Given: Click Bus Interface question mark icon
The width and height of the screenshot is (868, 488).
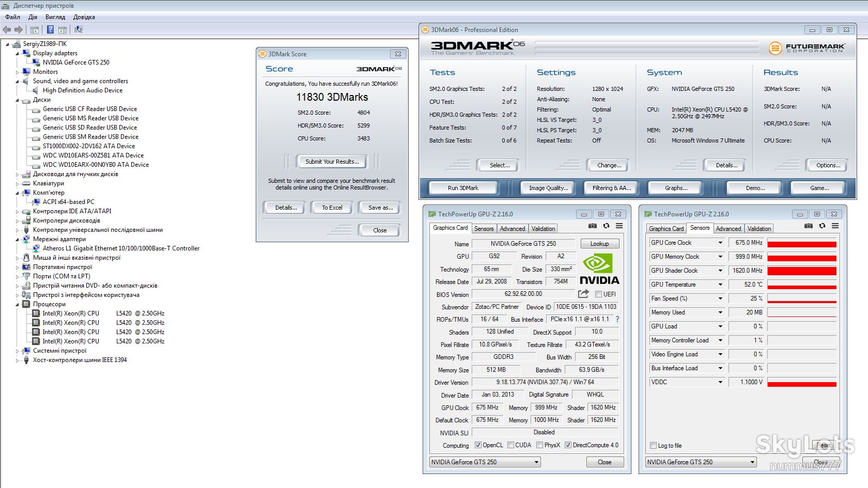Looking at the screenshot, I should pyautogui.click(x=617, y=319).
